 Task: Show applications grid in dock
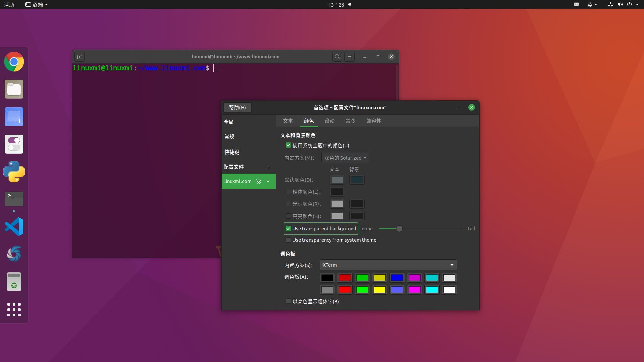tap(14, 310)
